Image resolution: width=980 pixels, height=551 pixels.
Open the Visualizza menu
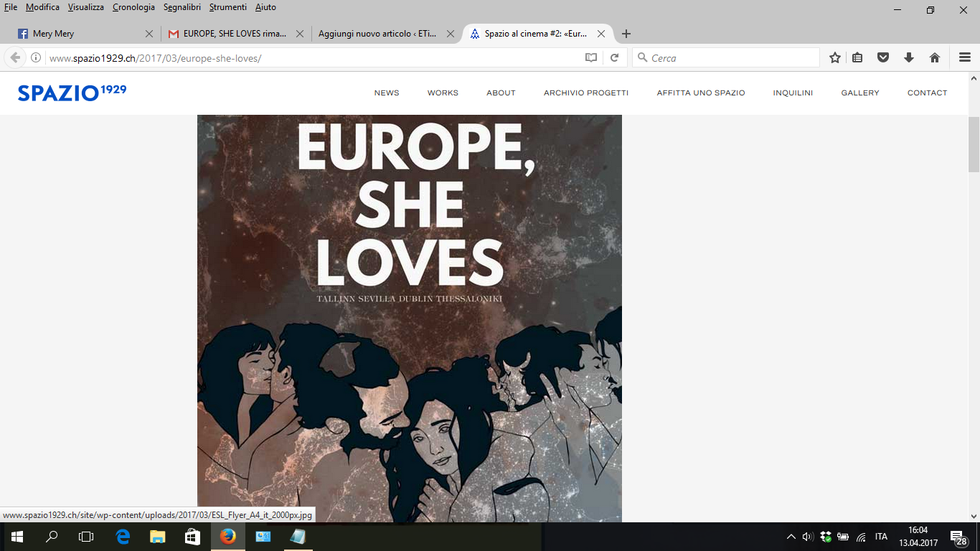point(86,7)
